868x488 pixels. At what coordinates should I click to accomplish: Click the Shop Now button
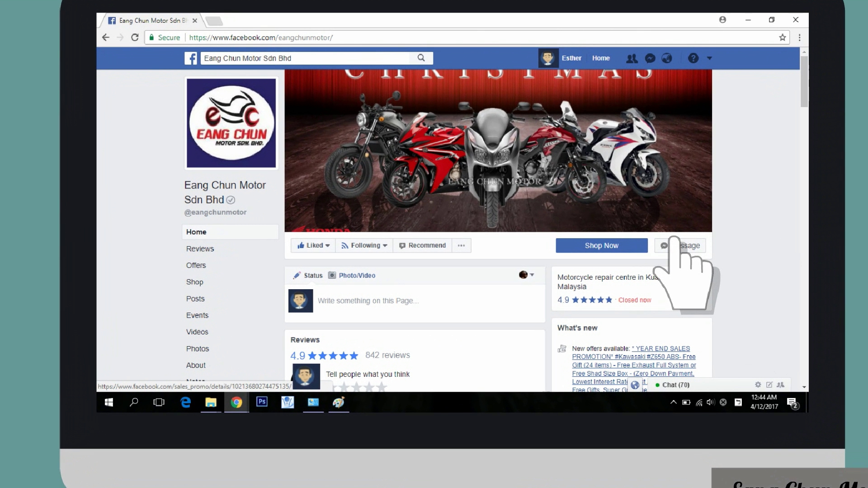[x=601, y=245]
